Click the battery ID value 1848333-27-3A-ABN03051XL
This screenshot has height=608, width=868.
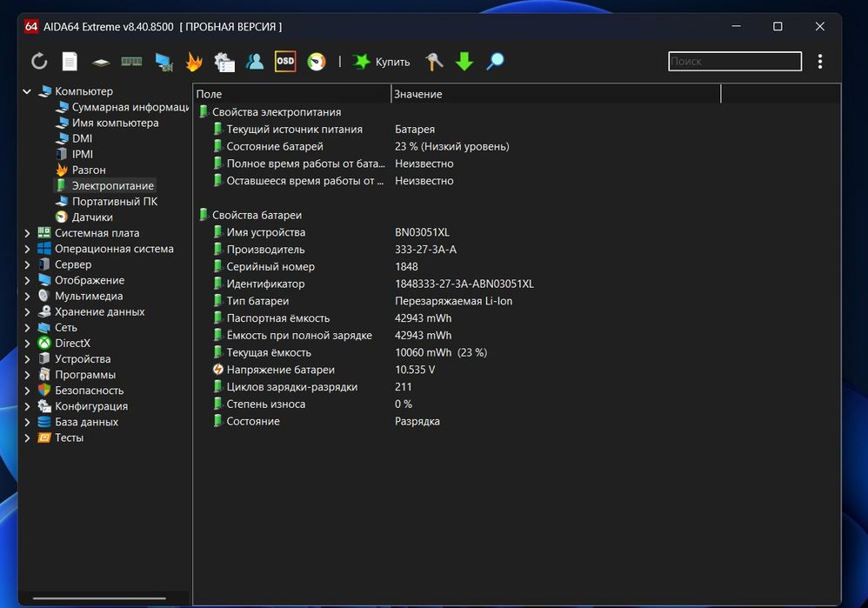[x=464, y=284]
